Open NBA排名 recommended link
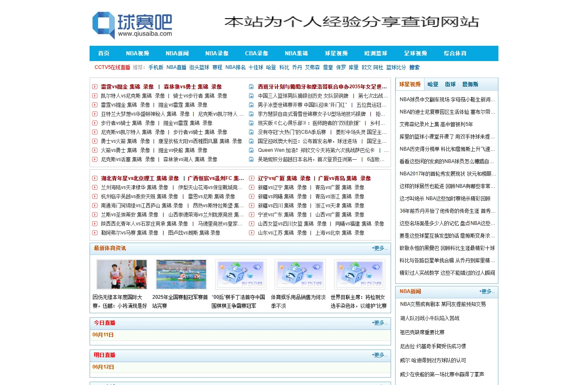The height and width of the screenshot is (385, 588). click(235, 67)
